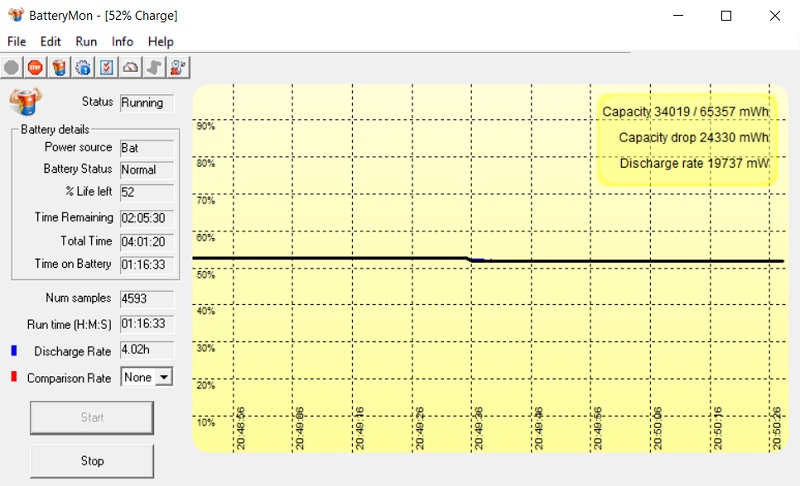This screenshot has width=800, height=486.
Task: Click the Capacity 34019 / 65357 mWh text
Action: (x=686, y=112)
